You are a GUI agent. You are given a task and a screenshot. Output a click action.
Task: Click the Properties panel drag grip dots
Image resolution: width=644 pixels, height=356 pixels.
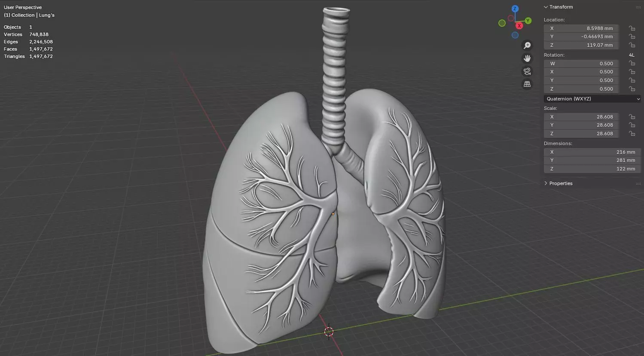[x=638, y=183]
